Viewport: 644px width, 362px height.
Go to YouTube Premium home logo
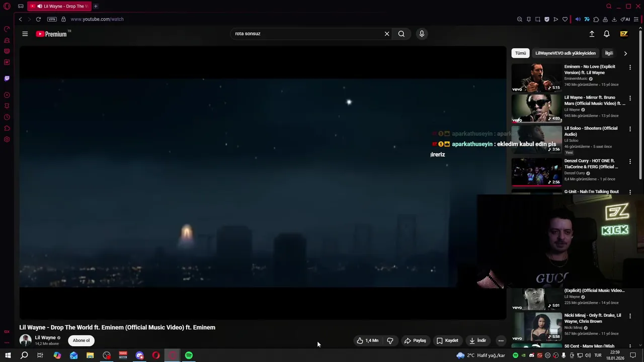53,34
